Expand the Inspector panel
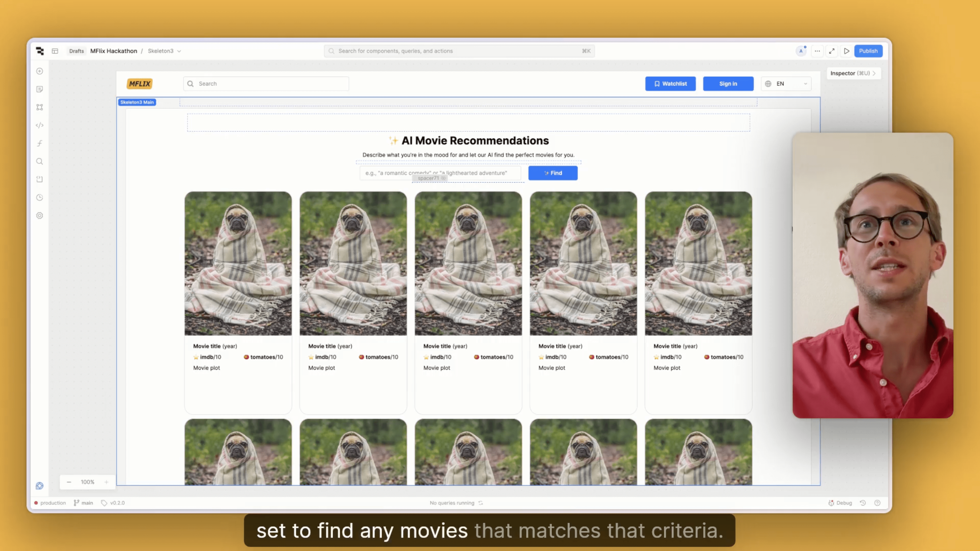This screenshot has height=551, width=980. click(x=853, y=73)
